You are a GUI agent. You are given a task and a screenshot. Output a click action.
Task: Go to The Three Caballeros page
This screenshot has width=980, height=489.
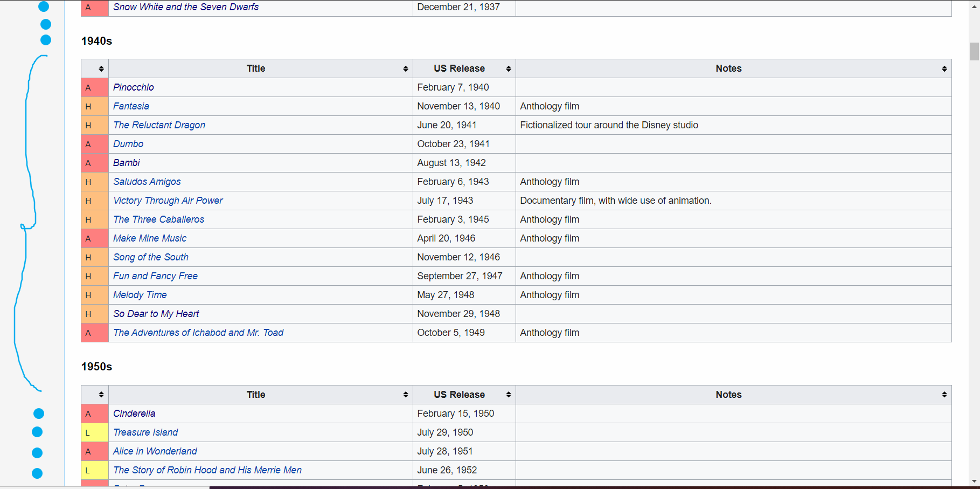click(159, 219)
